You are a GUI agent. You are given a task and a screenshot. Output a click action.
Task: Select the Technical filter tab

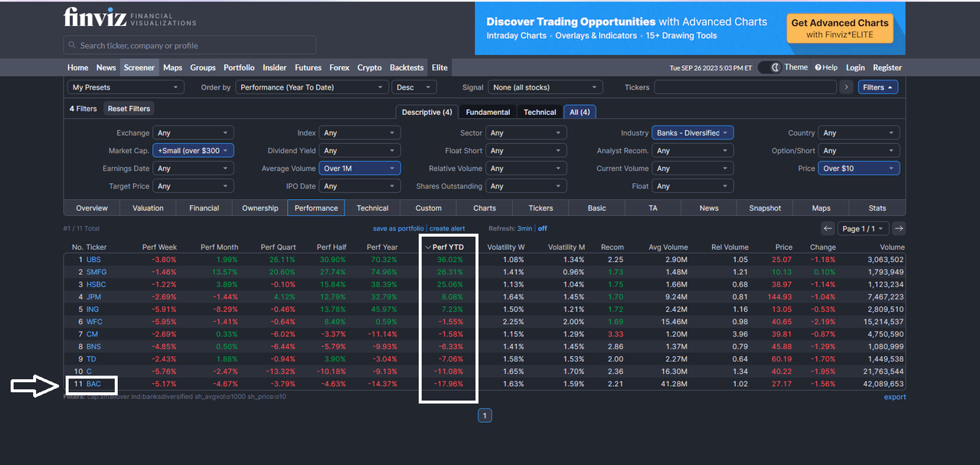(540, 112)
